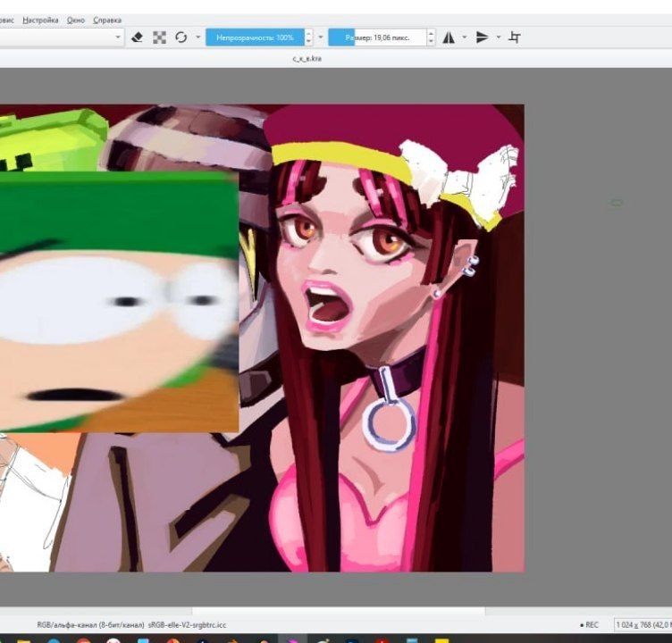Click the reload brush preset icon
Image resolution: width=672 pixels, height=643 pixels.
click(x=181, y=38)
